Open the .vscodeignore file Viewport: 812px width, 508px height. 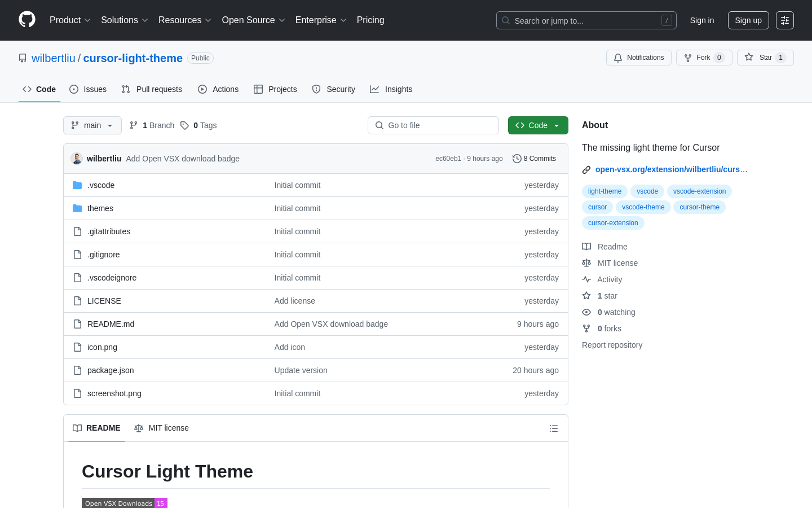pos(112,278)
